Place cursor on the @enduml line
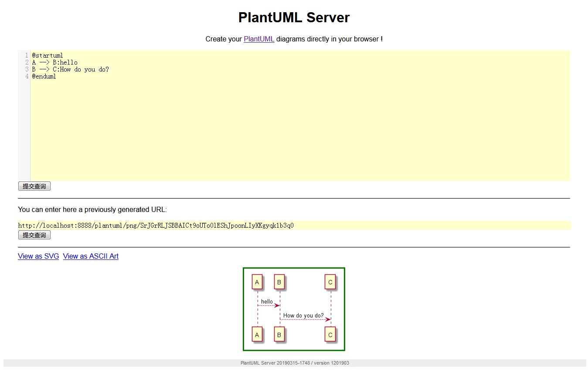Image resolution: width=588 pixels, height=372 pixels. pyautogui.click(x=44, y=76)
